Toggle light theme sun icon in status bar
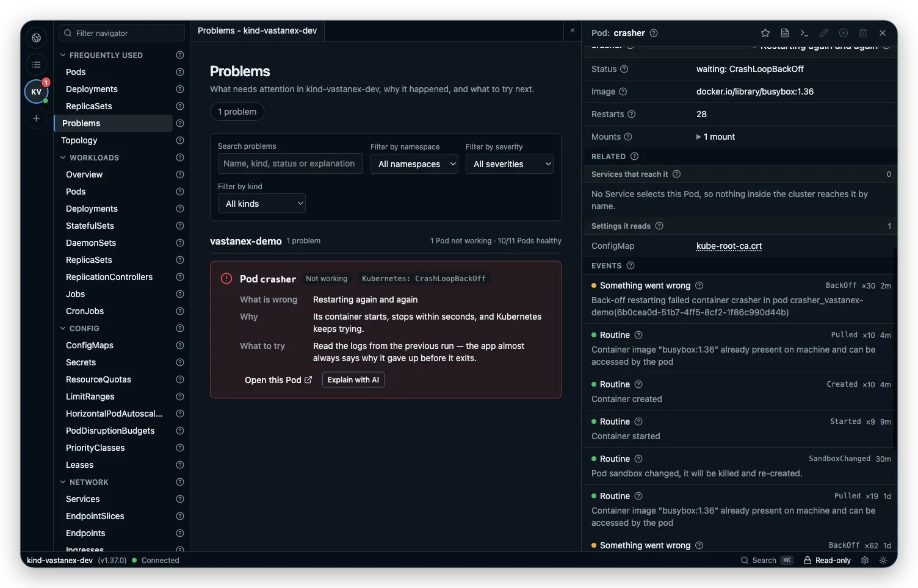Image resolution: width=918 pixels, height=588 pixels. coord(883,560)
